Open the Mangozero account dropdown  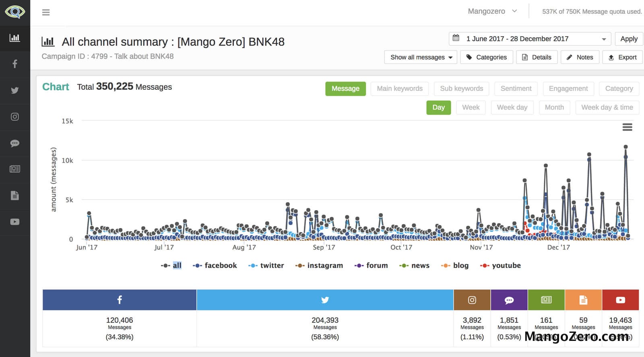point(492,11)
